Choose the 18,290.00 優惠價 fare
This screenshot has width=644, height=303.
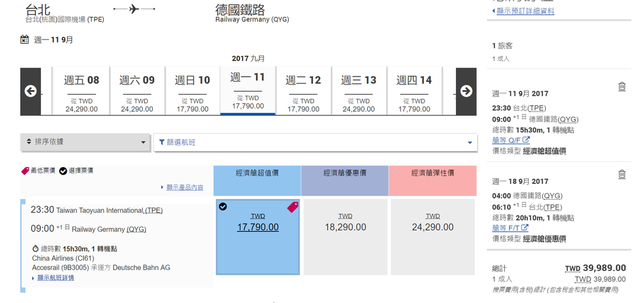pos(345,237)
